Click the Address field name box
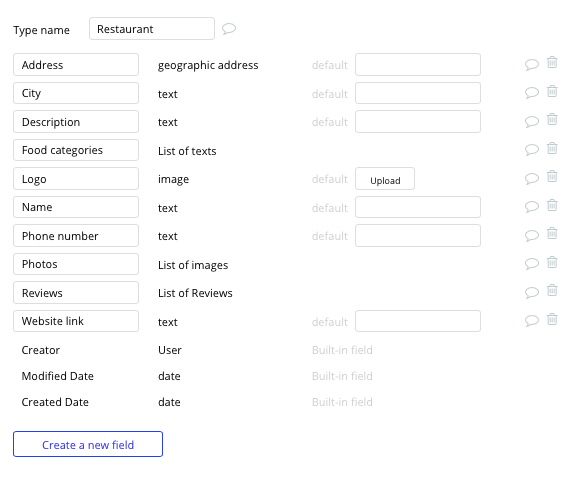Screen dimensions: 581x482 tap(76, 65)
